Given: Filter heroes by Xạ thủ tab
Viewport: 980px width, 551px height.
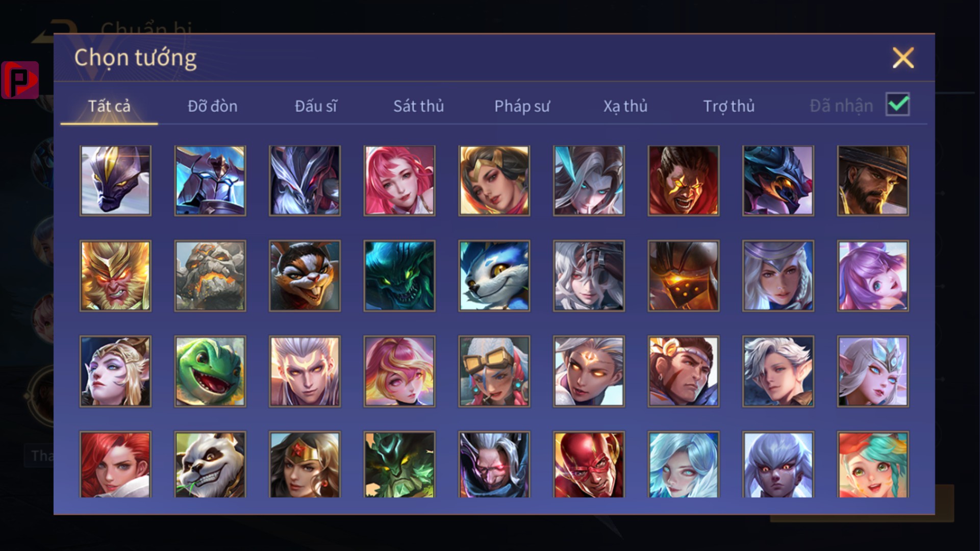Looking at the screenshot, I should click(x=625, y=106).
